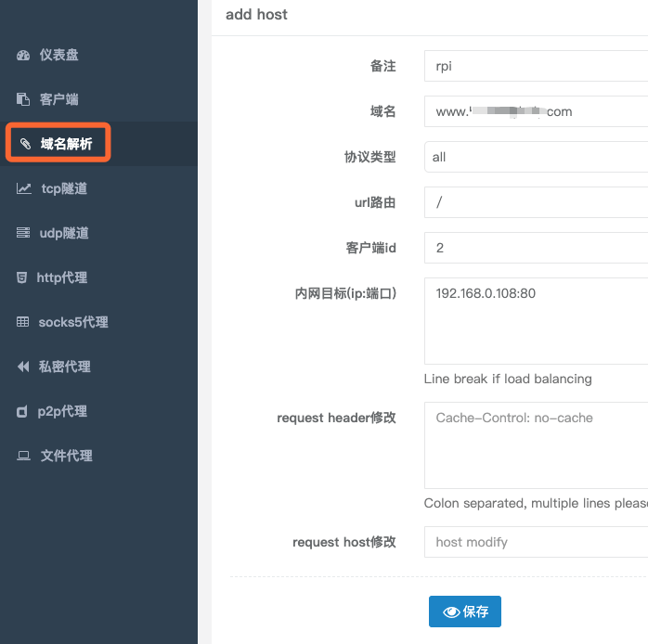Click the tcp隧道 chart icon

pyautogui.click(x=23, y=189)
